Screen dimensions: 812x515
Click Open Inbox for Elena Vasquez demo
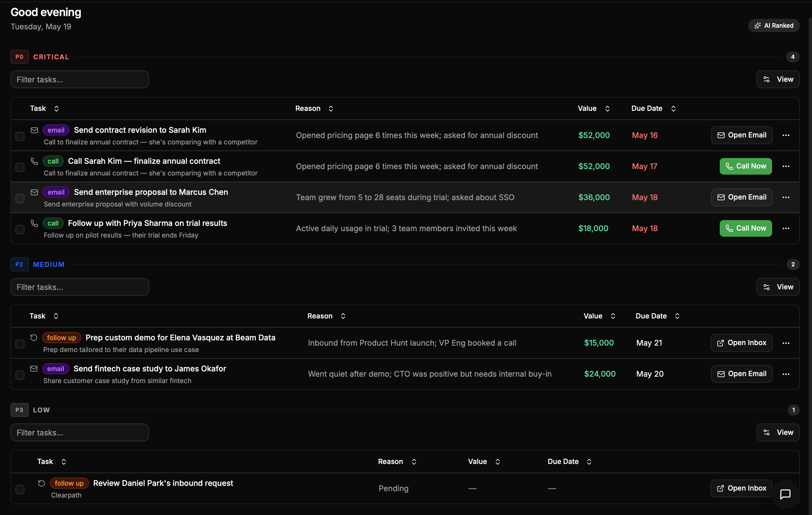[741, 343]
